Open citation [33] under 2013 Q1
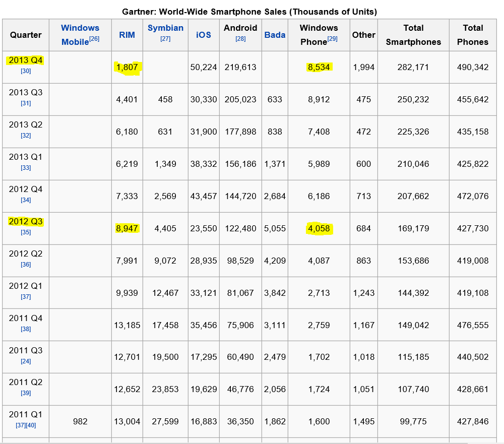The width and height of the screenshot is (504, 444). (x=26, y=167)
